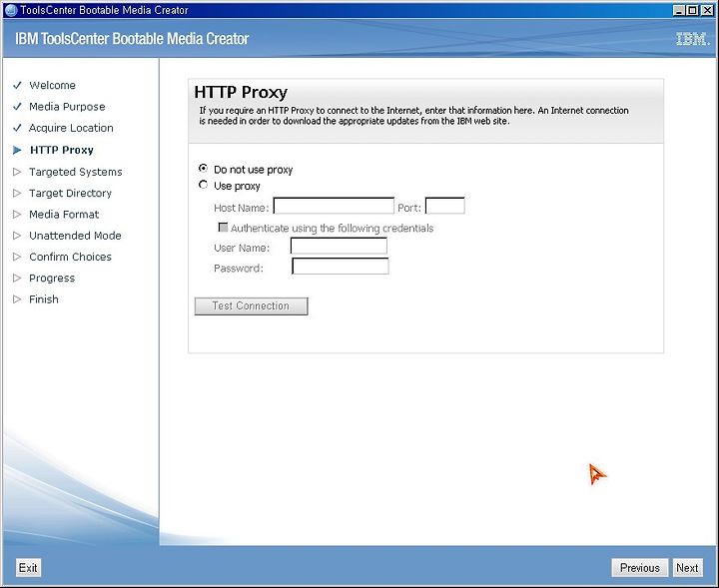The image size is (719, 588).
Task: Click the checkmark icon beside Media Purpose
Action: [17, 107]
